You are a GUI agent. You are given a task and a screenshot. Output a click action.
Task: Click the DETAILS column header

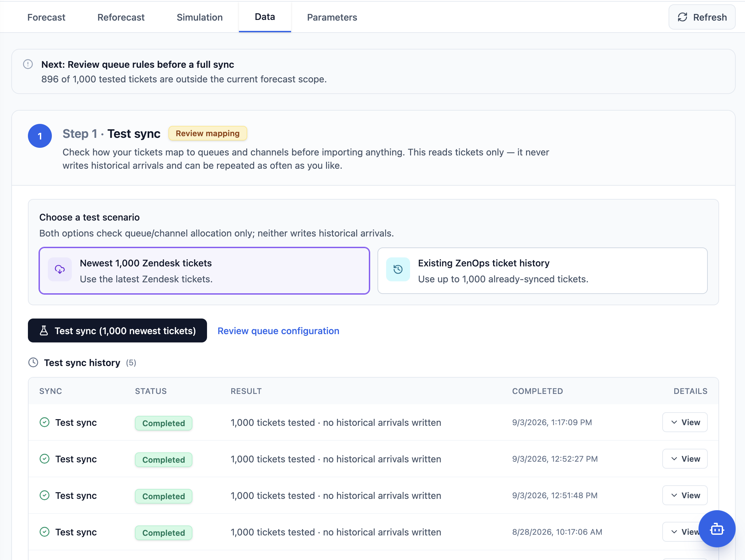click(x=691, y=391)
